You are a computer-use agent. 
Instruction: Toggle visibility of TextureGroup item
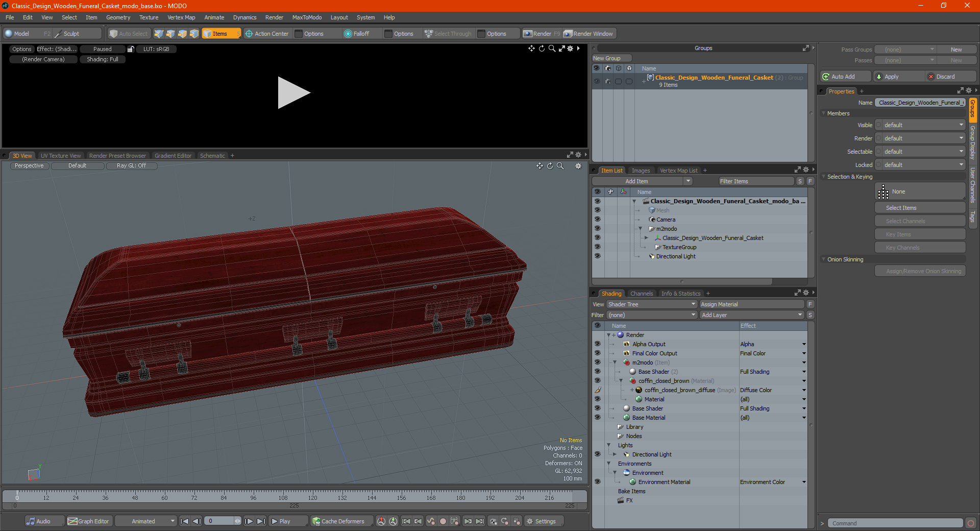click(x=597, y=247)
